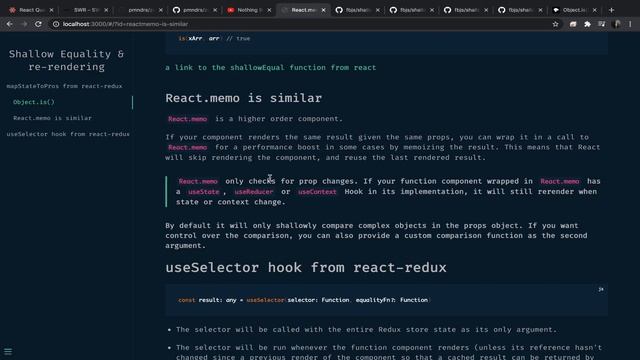Jump to React.memo is similar in sidebar

[x=52, y=118]
